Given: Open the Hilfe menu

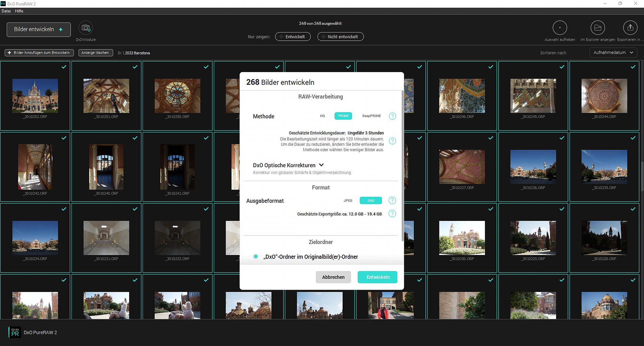Looking at the screenshot, I should (19, 11).
